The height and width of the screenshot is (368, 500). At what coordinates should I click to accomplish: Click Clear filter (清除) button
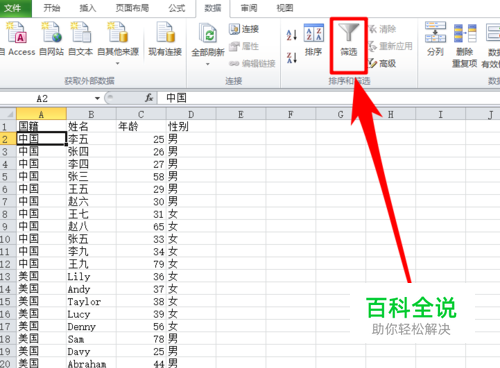(383, 29)
